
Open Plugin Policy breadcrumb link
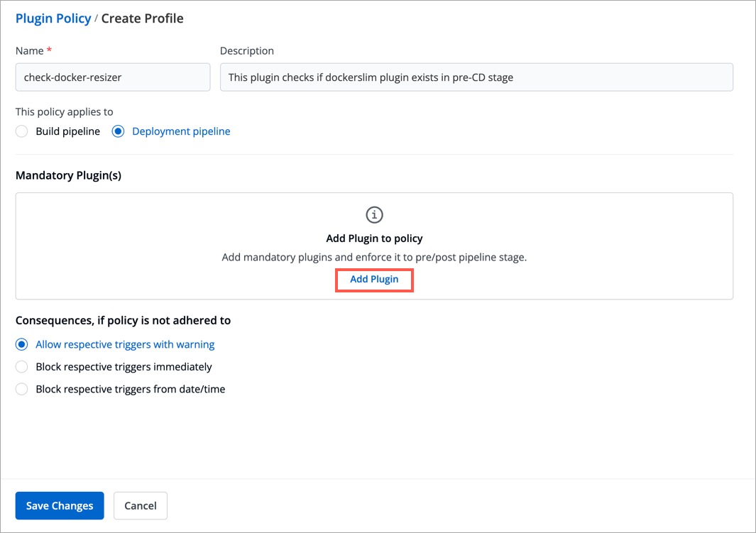pyautogui.click(x=53, y=18)
